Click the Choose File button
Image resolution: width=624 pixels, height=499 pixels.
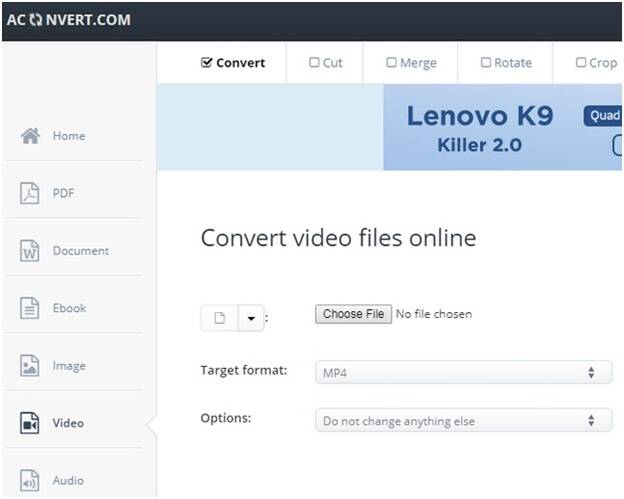pyautogui.click(x=353, y=314)
